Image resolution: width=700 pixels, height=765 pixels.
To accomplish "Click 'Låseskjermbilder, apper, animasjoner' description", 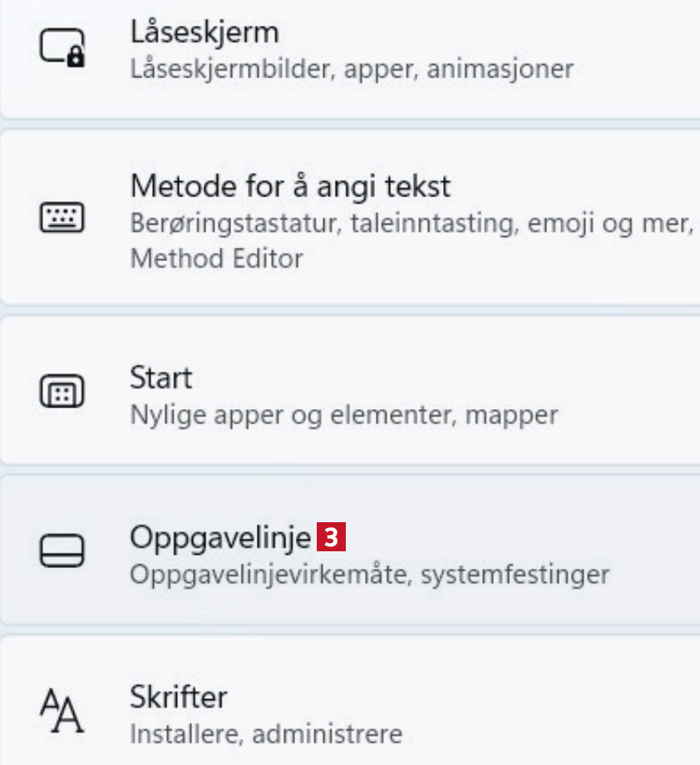I will click(x=352, y=68).
